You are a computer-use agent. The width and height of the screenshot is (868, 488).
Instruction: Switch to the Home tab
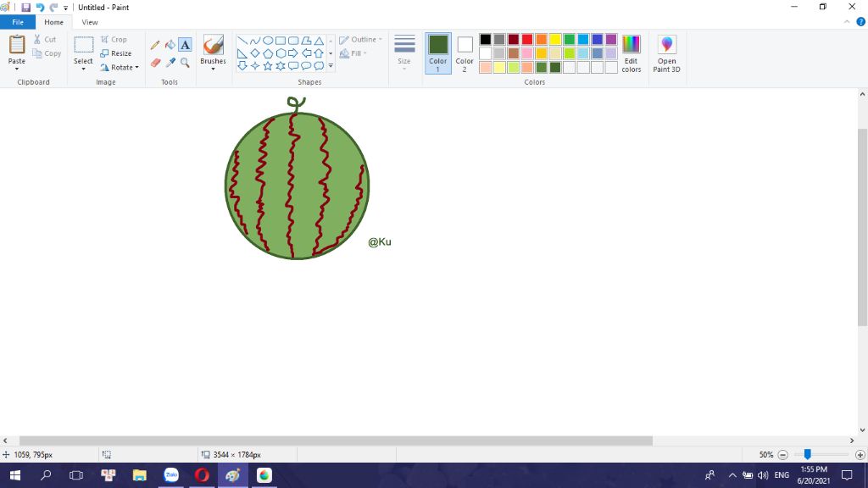click(53, 22)
